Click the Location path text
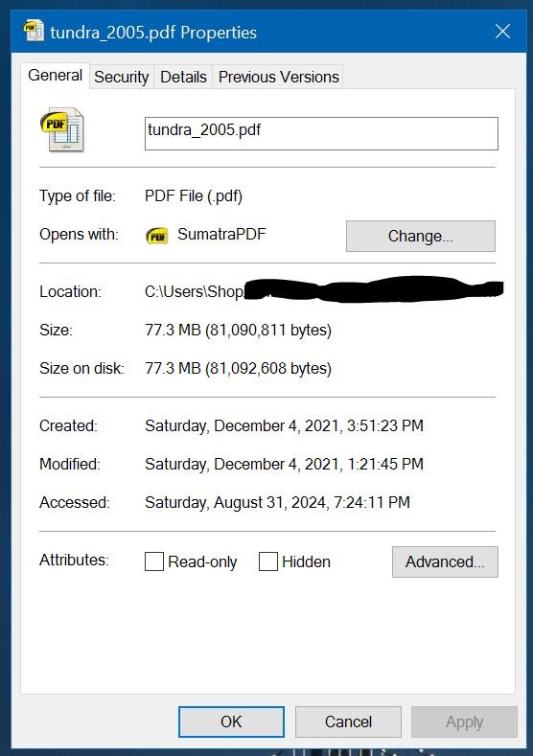Image resolution: width=533 pixels, height=756 pixels. (324, 290)
